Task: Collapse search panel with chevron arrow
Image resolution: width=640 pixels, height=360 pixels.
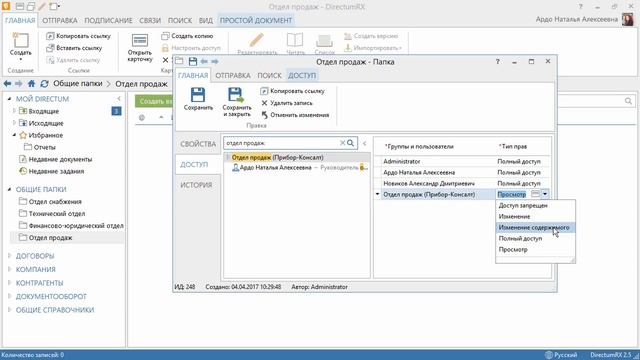Action: pos(364,143)
